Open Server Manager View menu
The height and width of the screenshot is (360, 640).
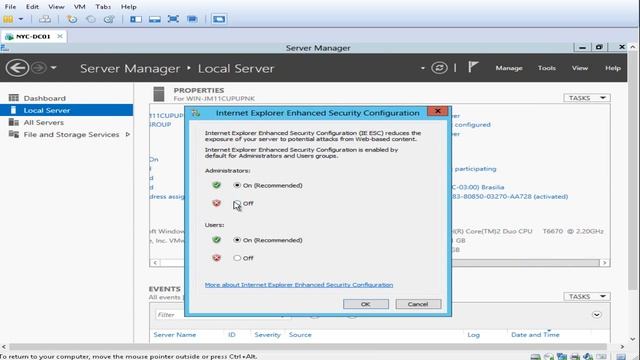[580, 68]
